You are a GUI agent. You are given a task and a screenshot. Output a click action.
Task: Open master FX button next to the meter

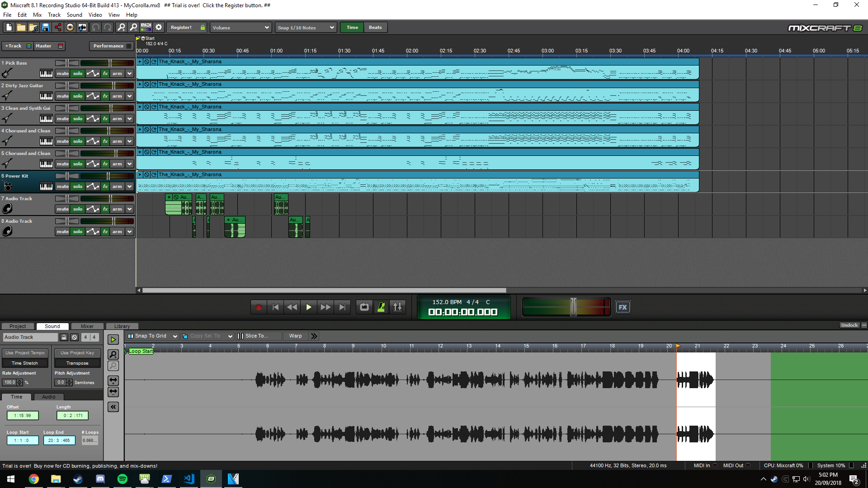pyautogui.click(x=623, y=307)
